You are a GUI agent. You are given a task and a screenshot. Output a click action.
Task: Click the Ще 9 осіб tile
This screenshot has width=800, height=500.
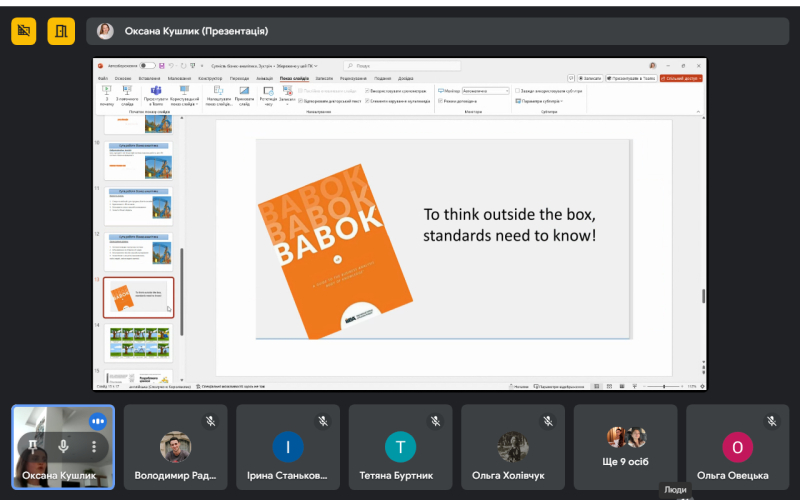point(626,447)
